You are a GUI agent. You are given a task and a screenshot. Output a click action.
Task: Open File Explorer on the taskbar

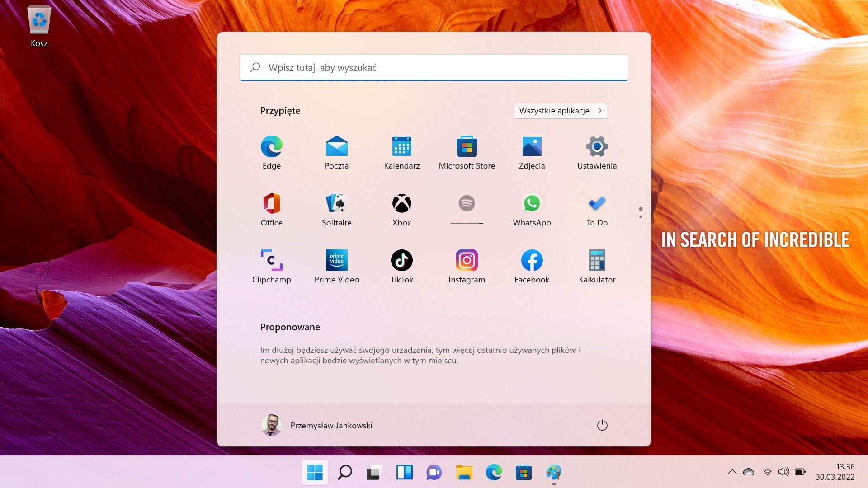464,473
